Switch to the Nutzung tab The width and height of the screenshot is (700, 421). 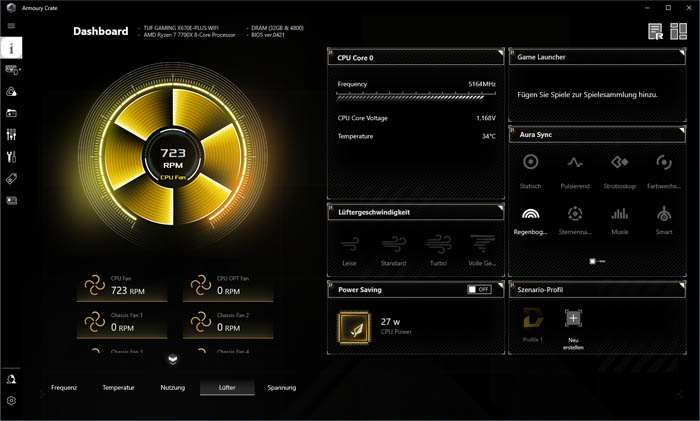coord(173,388)
